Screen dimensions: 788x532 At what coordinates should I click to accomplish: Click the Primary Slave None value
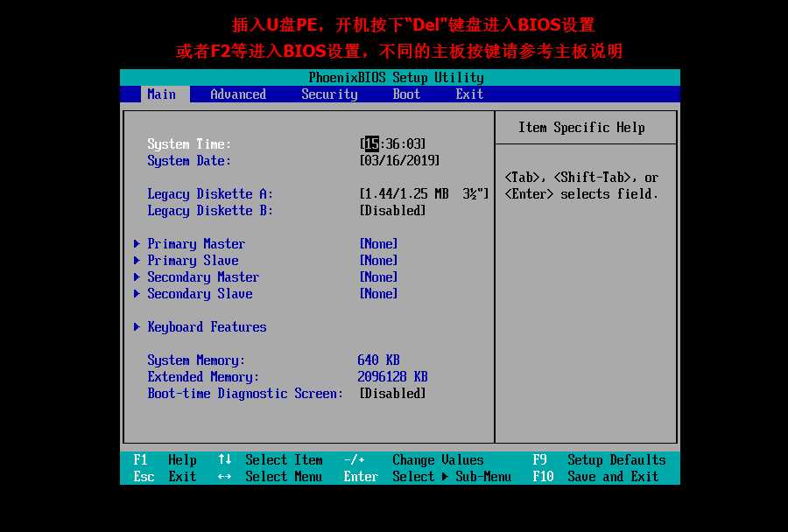coord(378,260)
